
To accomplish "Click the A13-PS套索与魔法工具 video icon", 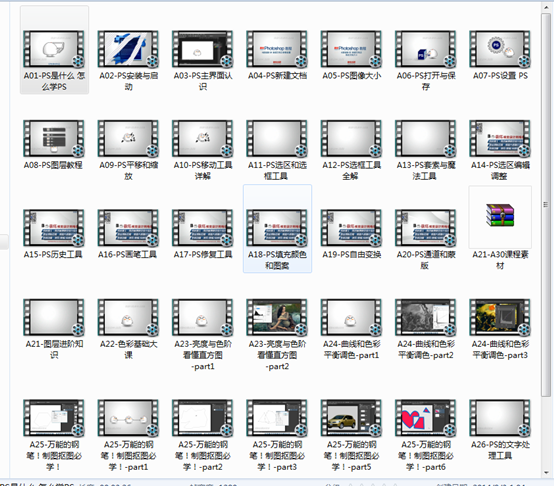I will [426, 138].
